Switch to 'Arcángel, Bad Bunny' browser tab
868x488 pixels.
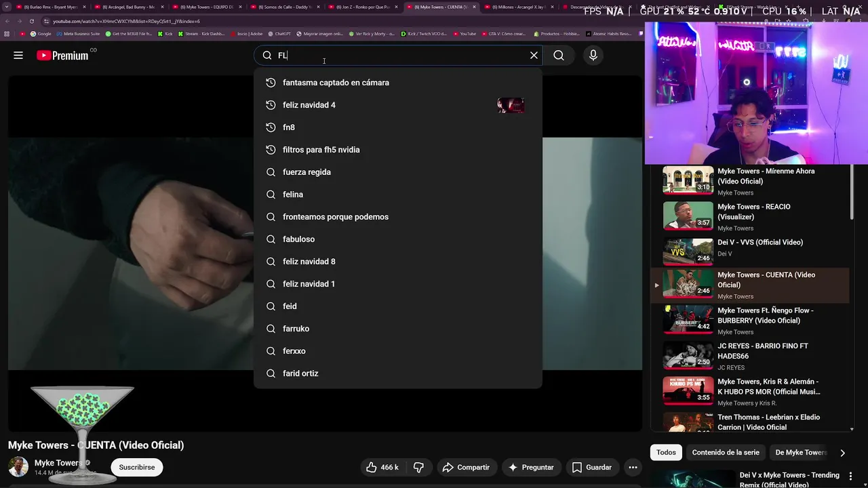pyautogui.click(x=129, y=7)
